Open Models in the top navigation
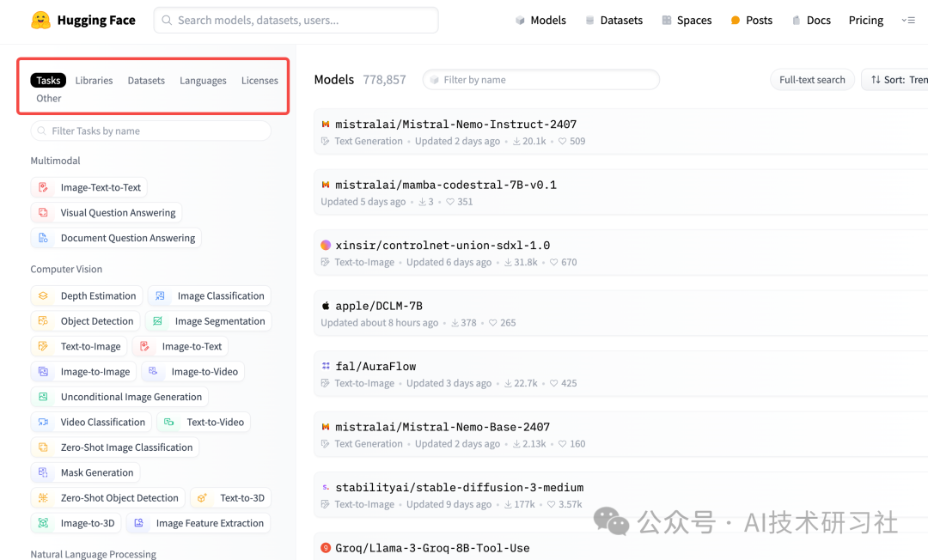928x560 pixels. point(540,20)
